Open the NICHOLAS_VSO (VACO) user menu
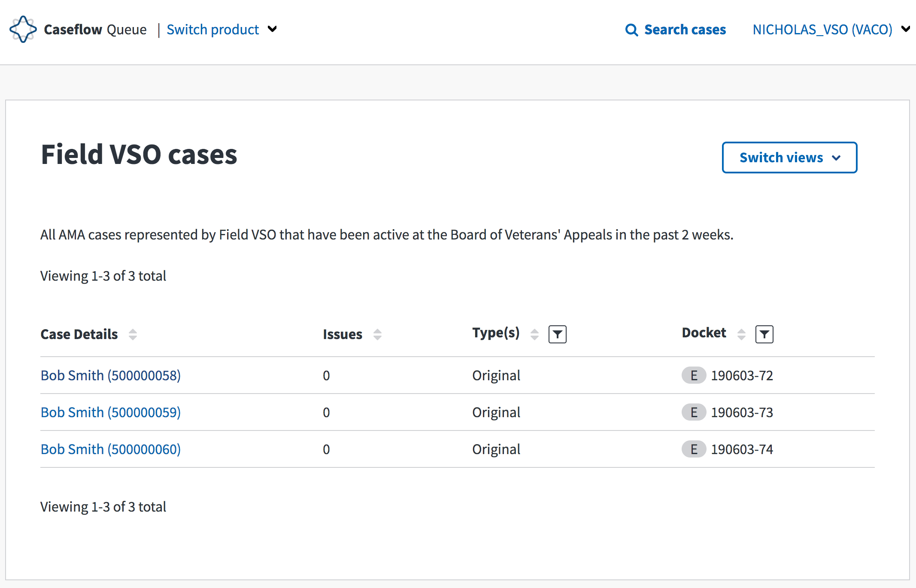Viewport: 916px width, 588px height. tap(831, 29)
